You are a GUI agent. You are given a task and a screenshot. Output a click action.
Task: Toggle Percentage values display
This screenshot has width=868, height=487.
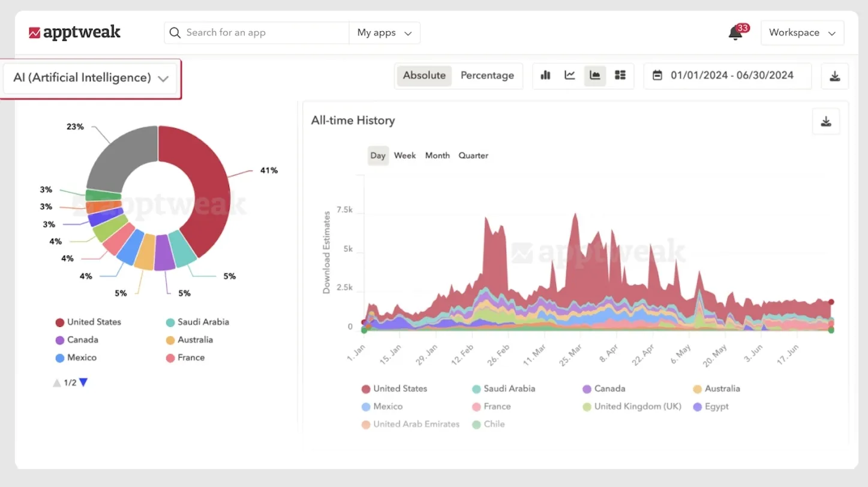pos(487,76)
